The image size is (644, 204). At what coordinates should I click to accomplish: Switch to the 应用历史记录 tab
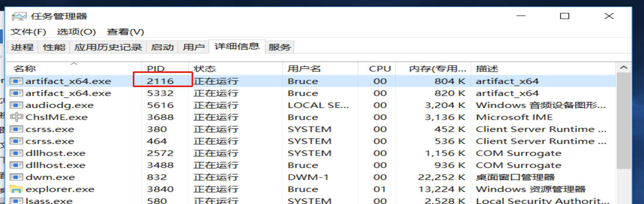click(x=108, y=47)
